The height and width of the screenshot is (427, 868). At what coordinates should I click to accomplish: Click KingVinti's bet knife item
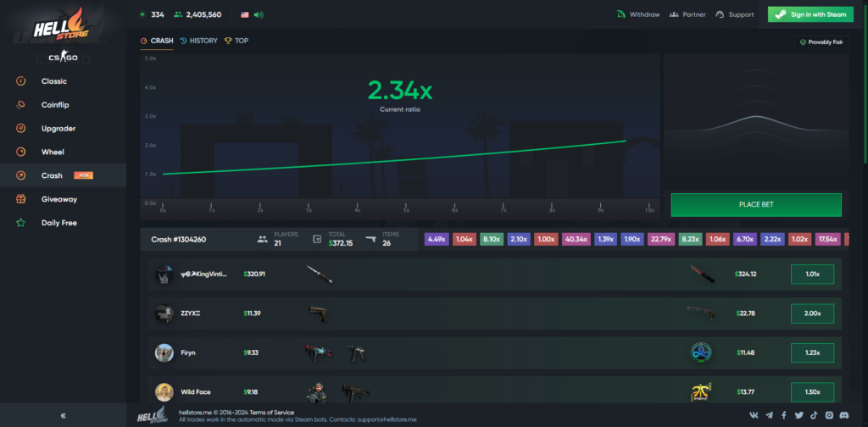pyautogui.click(x=320, y=274)
